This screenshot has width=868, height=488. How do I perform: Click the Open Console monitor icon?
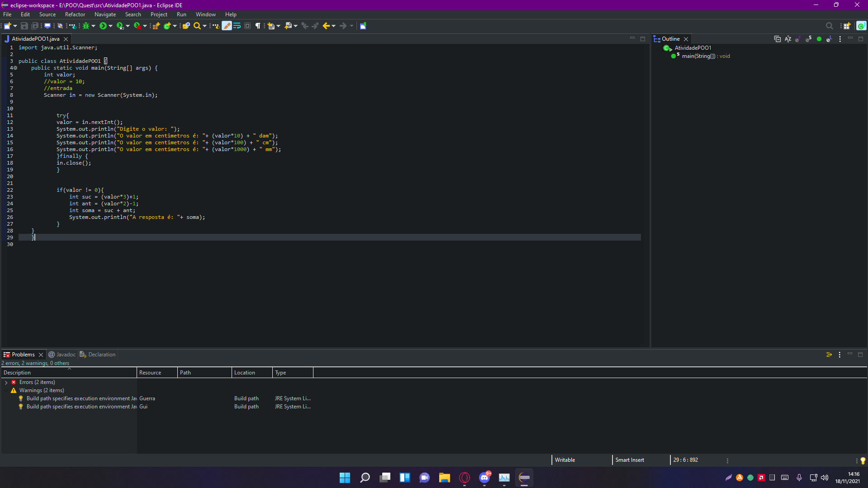pos(47,26)
